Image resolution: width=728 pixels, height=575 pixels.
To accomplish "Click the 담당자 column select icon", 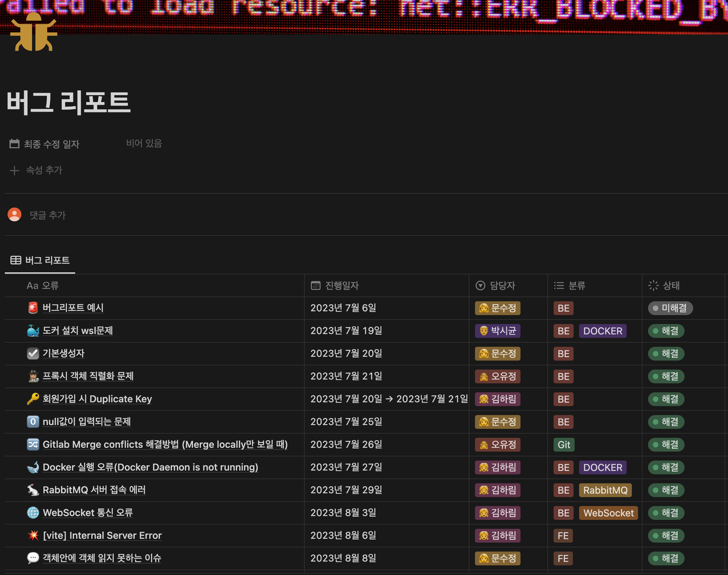I will coord(481,286).
